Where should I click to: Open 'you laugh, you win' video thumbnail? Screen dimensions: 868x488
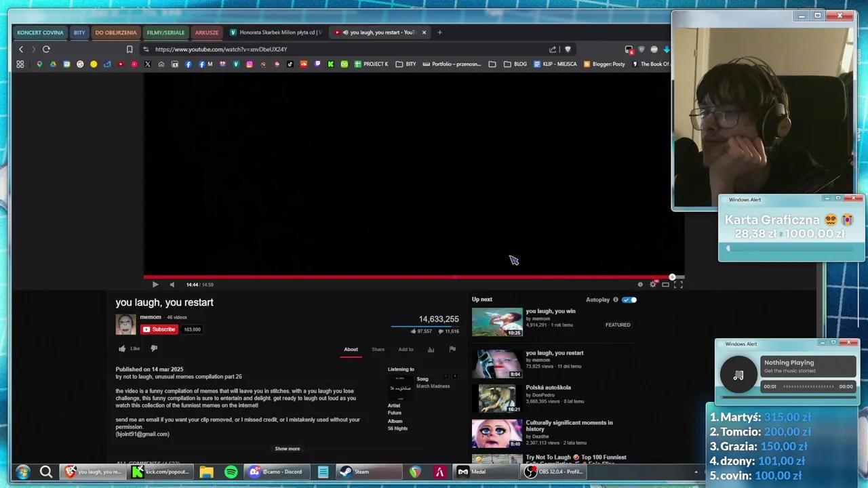tap(497, 322)
